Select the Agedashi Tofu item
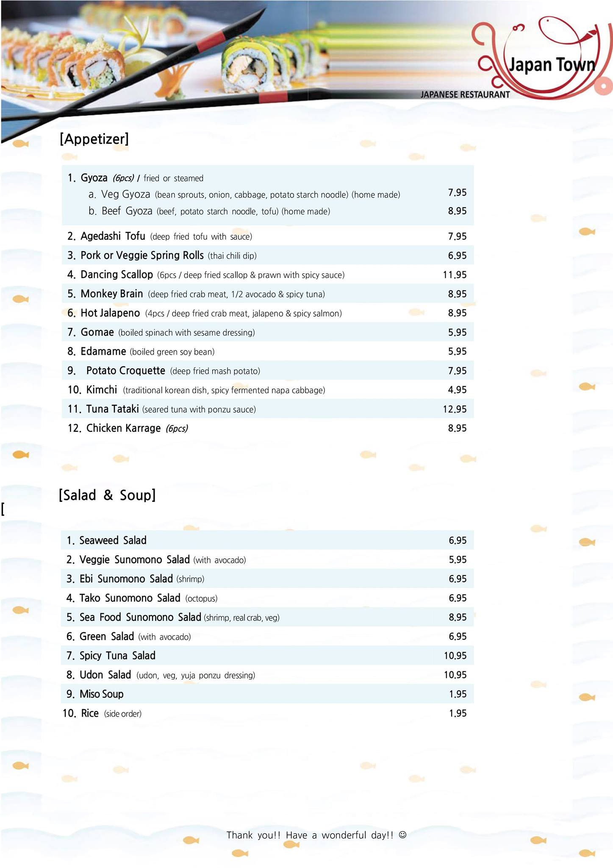The image size is (613, 868). (x=113, y=236)
